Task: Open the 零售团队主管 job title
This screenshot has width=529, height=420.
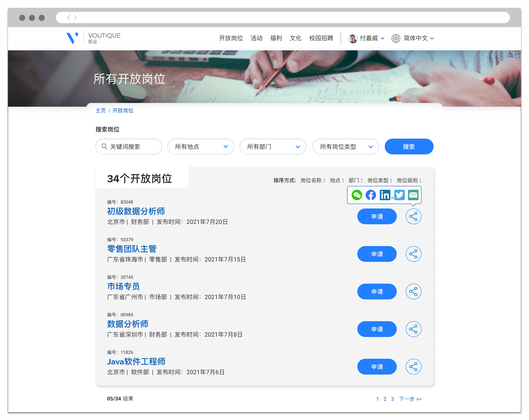Action: [x=132, y=249]
